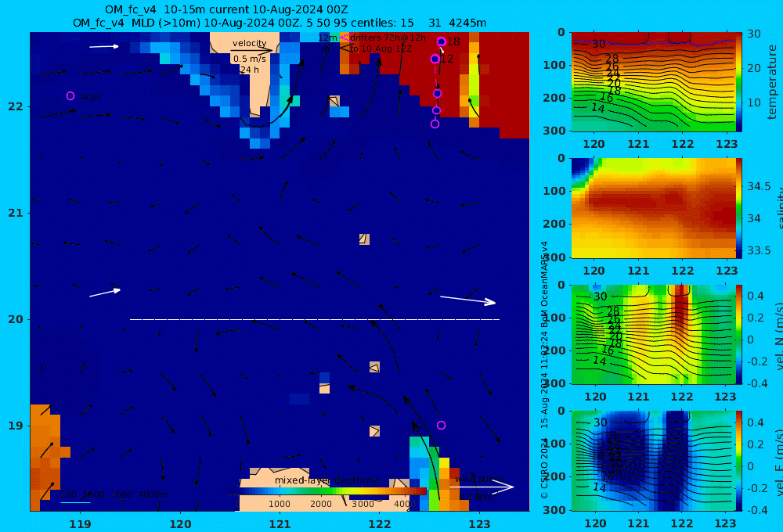Click the salinity color bar
This screenshot has height=532, width=783.
point(739,208)
